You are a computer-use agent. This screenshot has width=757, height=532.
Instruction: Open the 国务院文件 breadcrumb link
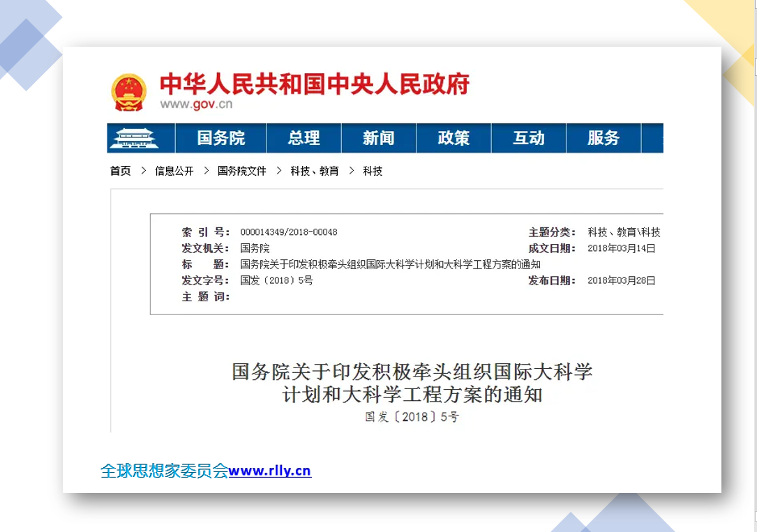pyautogui.click(x=242, y=171)
